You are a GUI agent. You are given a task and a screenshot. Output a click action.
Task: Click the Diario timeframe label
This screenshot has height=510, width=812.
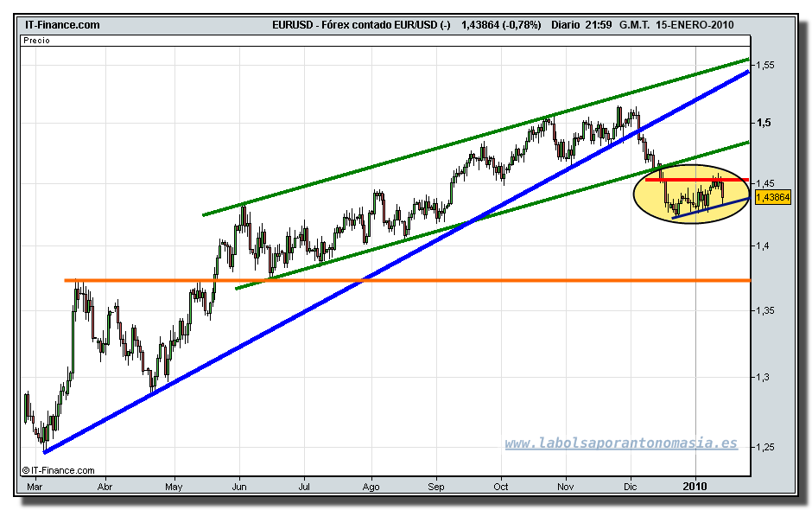[566, 25]
